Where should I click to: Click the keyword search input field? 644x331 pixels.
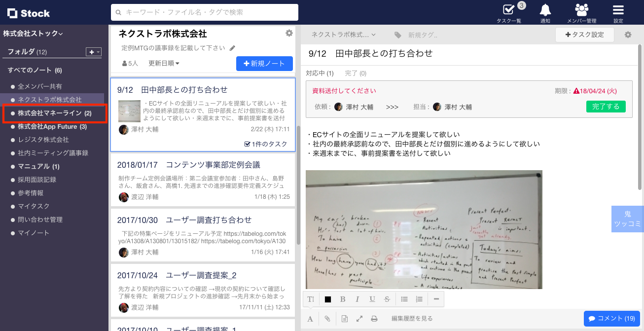(x=205, y=12)
